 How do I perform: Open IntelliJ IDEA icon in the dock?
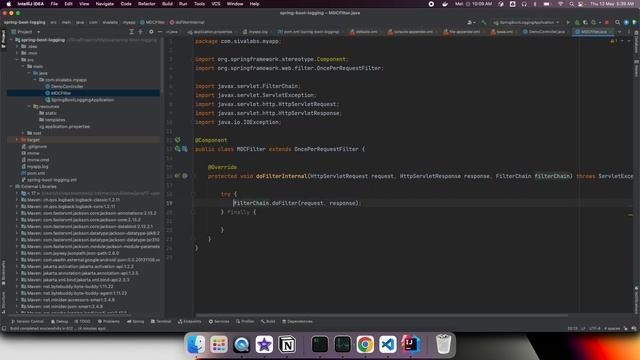pos(411,344)
